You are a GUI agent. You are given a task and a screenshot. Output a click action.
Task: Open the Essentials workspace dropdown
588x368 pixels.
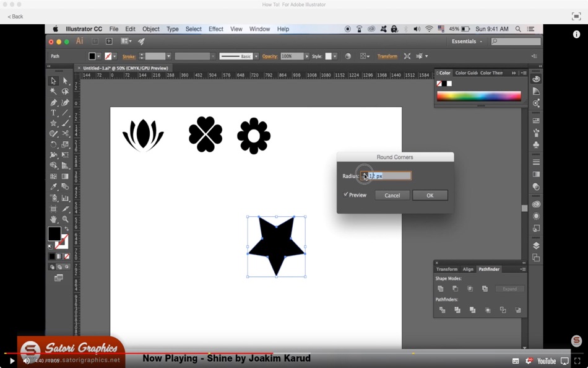click(x=467, y=42)
